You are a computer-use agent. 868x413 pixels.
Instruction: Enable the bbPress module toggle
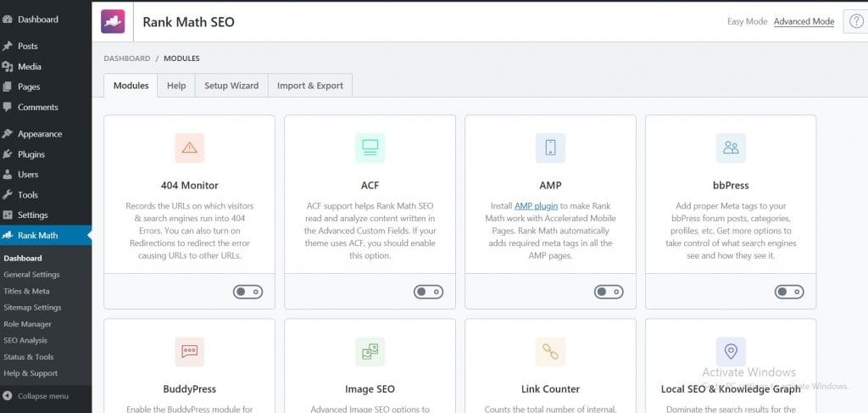pos(789,292)
